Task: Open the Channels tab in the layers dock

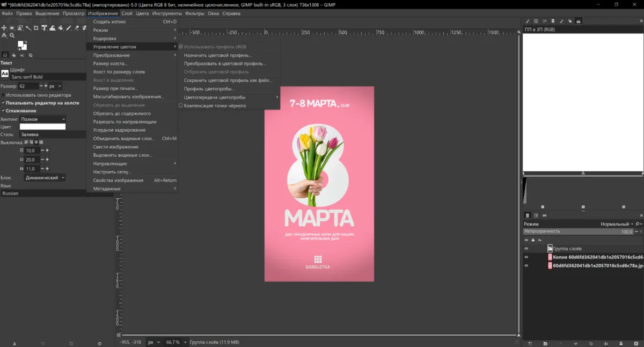Action: tap(536, 215)
